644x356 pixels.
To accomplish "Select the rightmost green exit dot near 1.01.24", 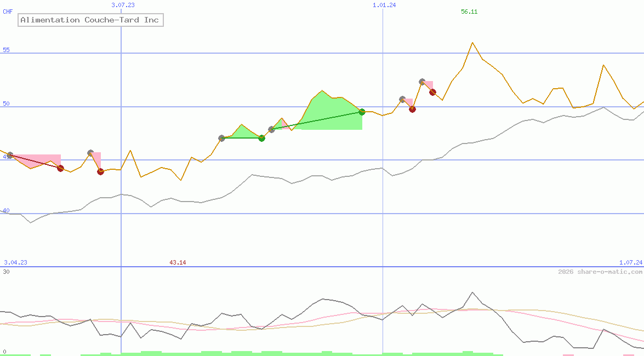I will [362, 112].
